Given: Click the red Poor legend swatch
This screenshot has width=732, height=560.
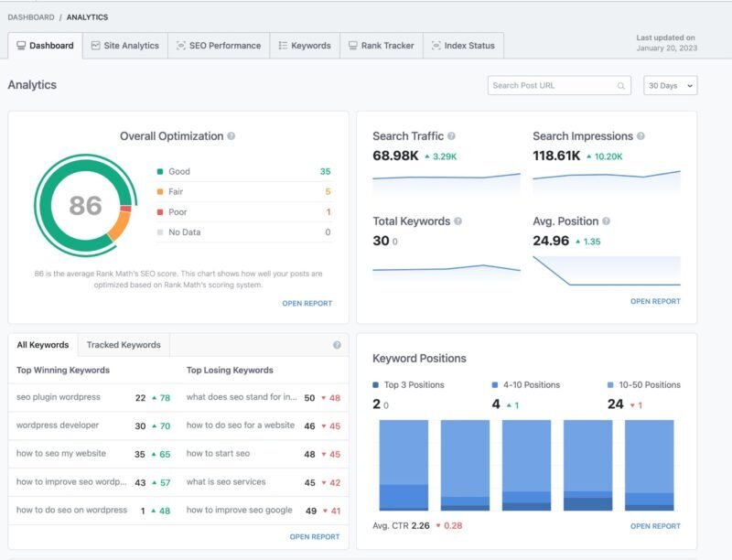Looking at the screenshot, I should tap(160, 212).
